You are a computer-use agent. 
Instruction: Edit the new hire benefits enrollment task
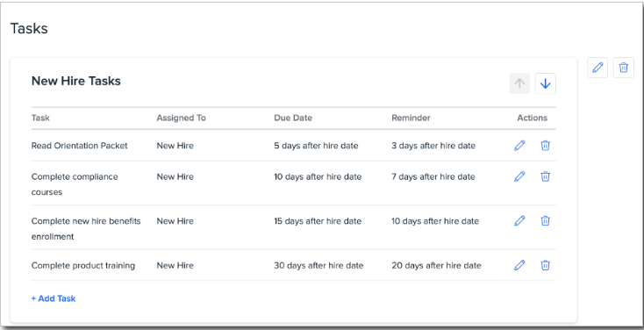[519, 221]
